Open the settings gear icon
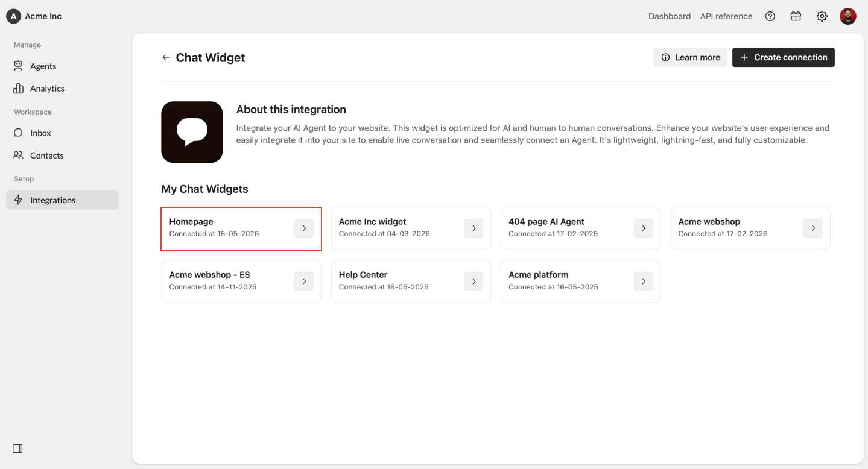The height and width of the screenshot is (469, 868). (822, 16)
